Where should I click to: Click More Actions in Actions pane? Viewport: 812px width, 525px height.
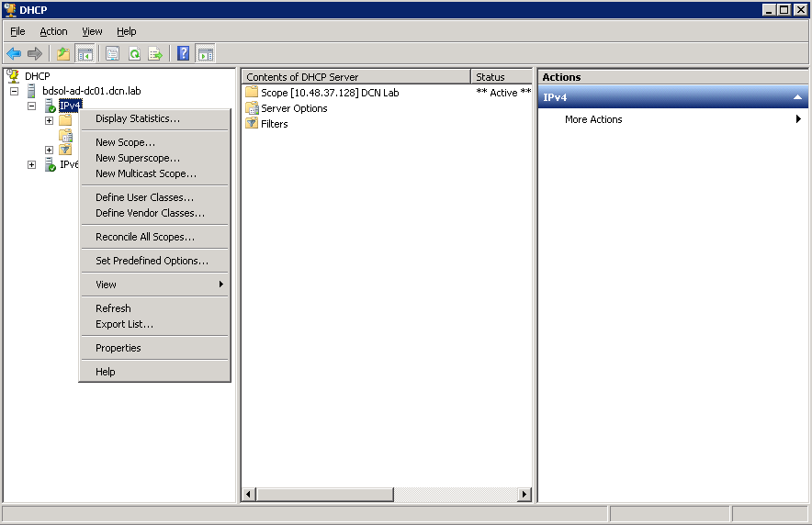pyautogui.click(x=593, y=119)
